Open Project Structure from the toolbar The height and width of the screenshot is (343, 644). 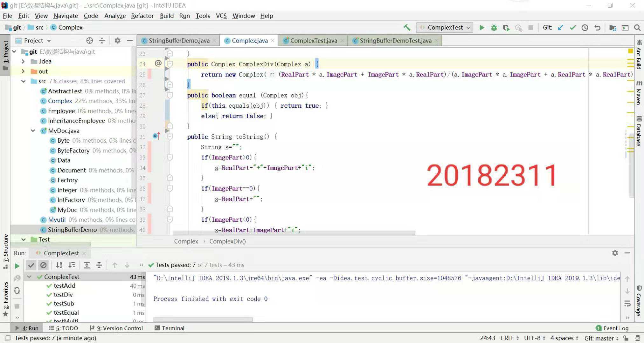click(613, 28)
